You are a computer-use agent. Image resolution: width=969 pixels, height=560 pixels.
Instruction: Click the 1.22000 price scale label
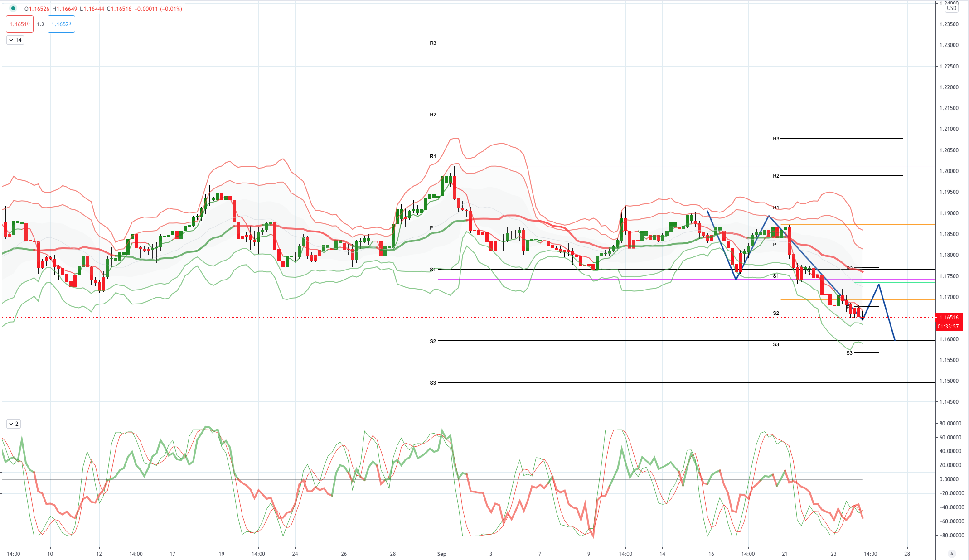point(949,87)
